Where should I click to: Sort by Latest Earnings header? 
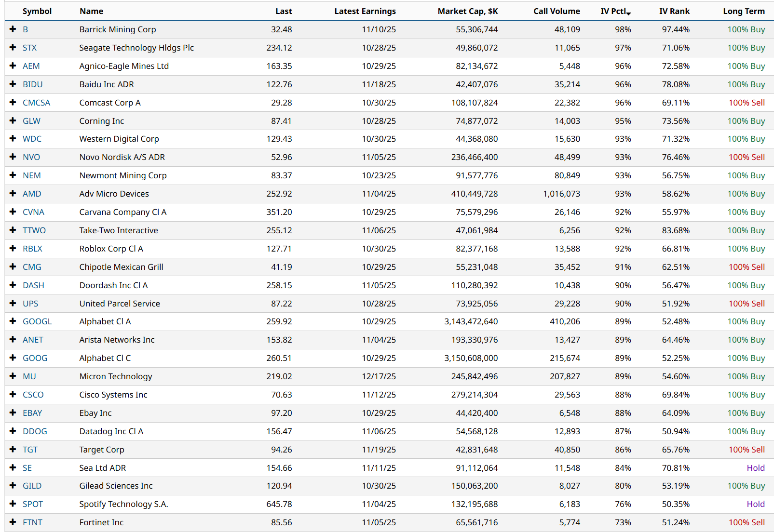click(365, 11)
